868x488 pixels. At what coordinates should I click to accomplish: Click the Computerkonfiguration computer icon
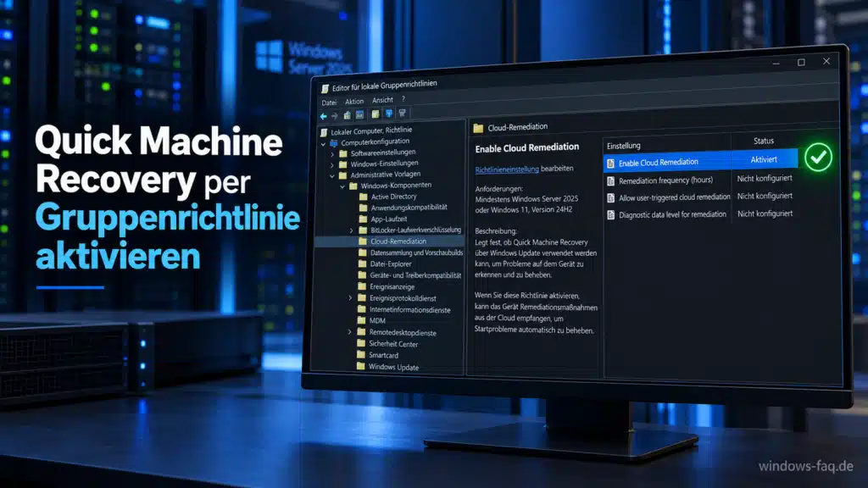tap(334, 142)
